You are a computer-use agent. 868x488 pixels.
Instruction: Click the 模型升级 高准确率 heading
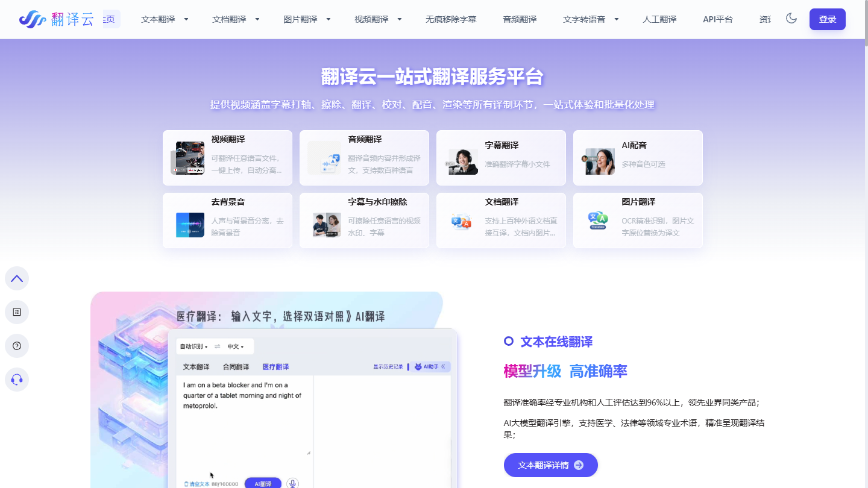(x=565, y=371)
